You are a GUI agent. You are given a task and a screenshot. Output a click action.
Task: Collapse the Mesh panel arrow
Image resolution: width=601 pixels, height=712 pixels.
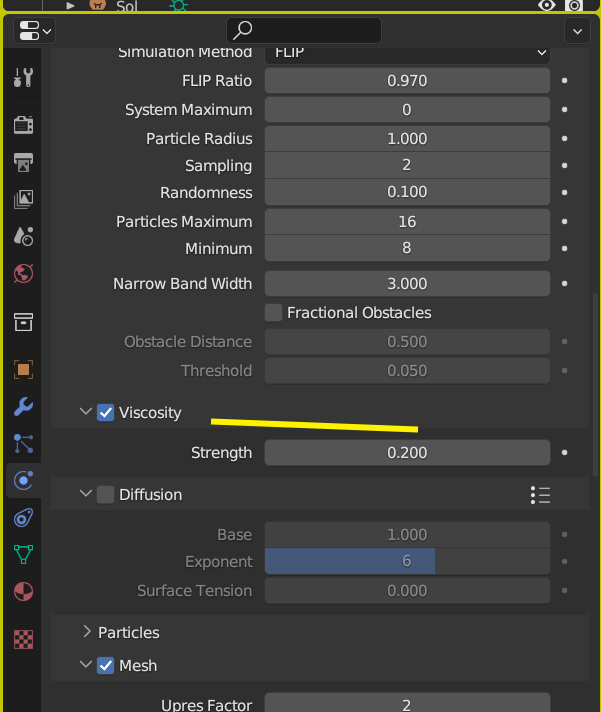coord(86,665)
